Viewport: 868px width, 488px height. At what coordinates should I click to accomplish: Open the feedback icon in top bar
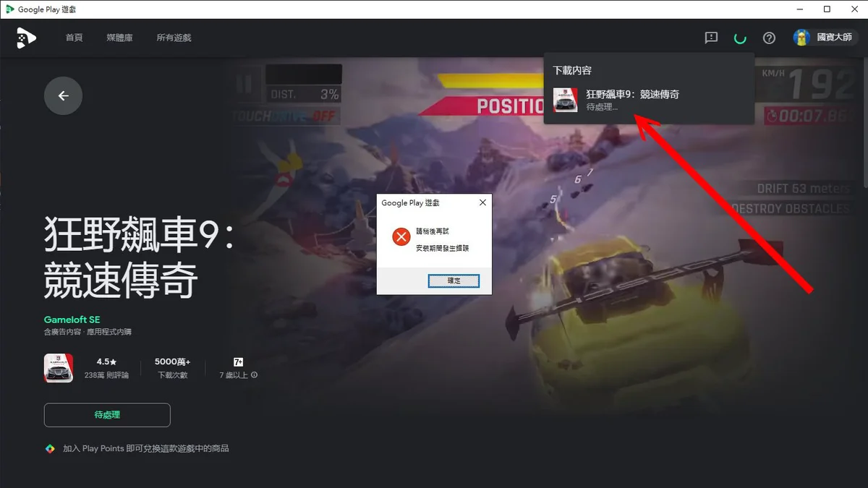click(x=711, y=38)
